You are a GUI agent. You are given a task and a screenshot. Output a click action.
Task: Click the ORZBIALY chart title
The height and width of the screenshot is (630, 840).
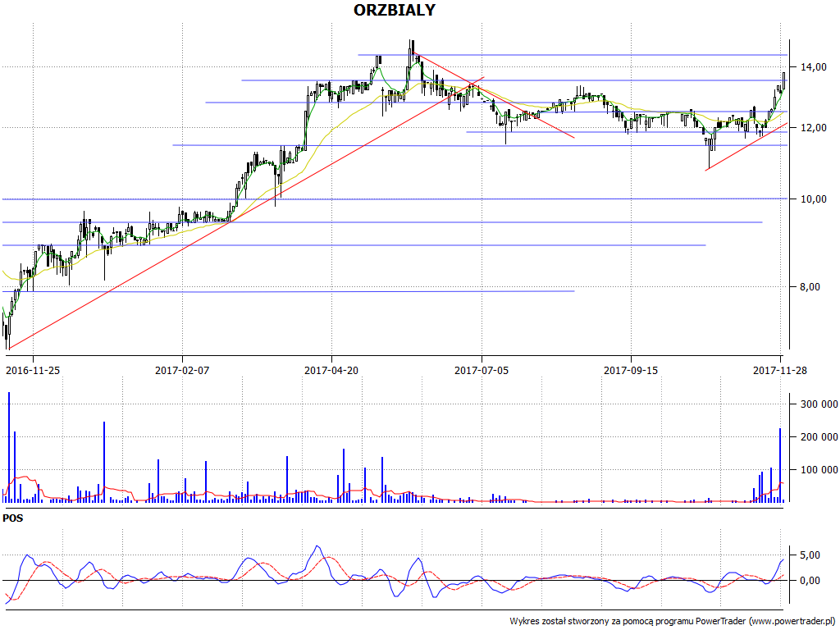pos(395,10)
